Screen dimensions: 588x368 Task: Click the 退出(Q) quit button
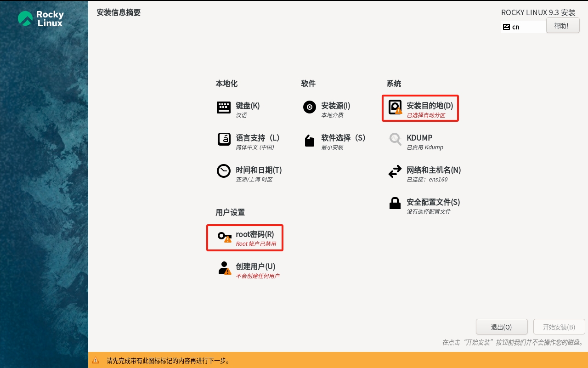(502, 327)
